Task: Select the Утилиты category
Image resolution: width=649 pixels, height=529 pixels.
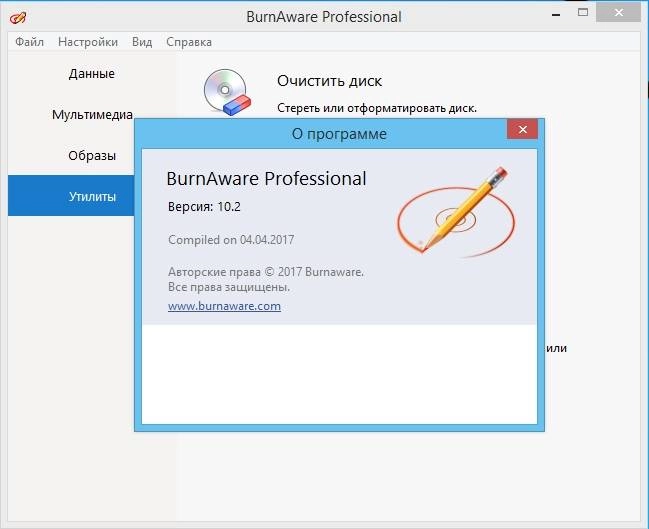Action: pyautogui.click(x=71, y=195)
